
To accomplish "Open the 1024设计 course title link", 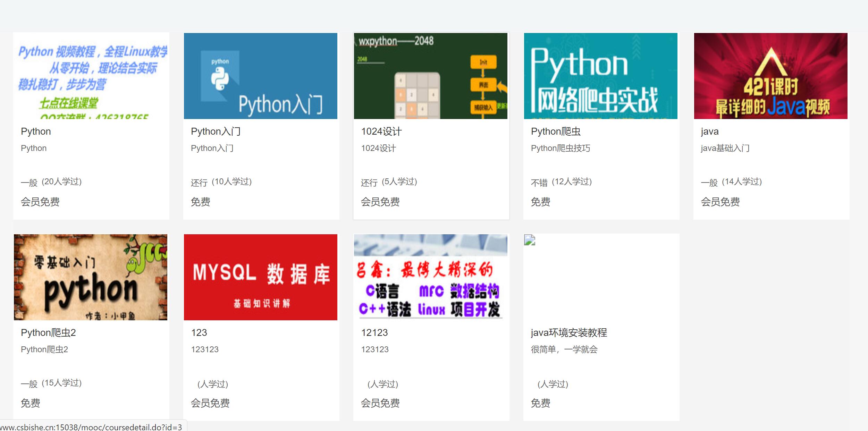I will pyautogui.click(x=382, y=132).
